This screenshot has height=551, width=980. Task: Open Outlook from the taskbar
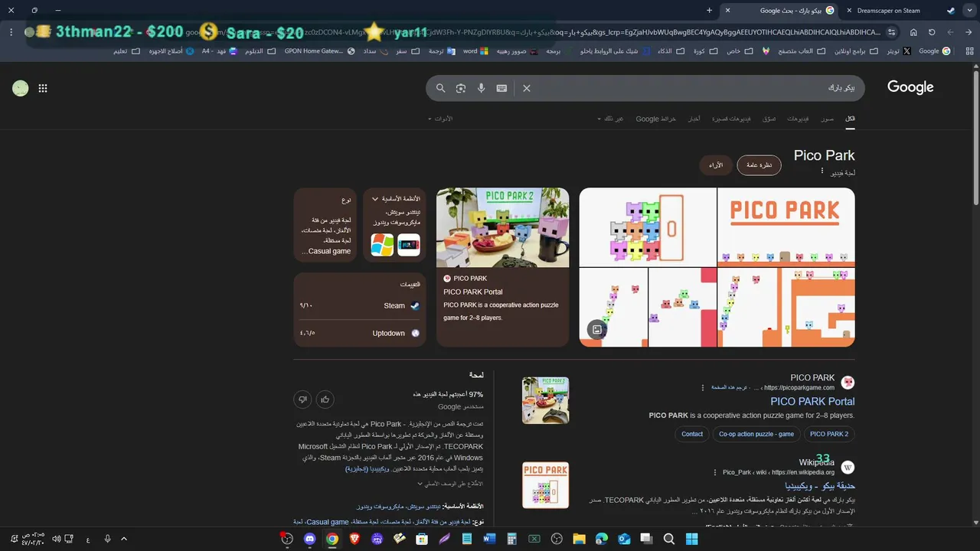pyautogui.click(x=624, y=539)
